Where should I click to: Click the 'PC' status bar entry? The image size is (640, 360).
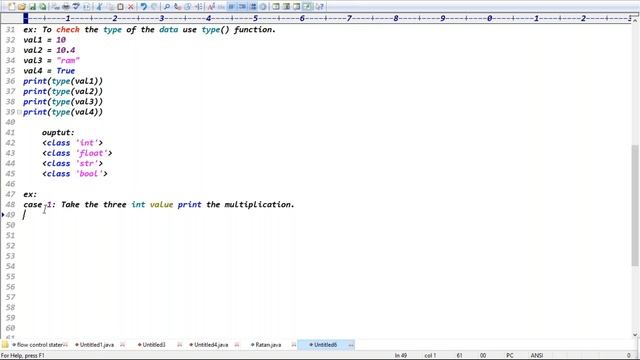click(x=510, y=356)
